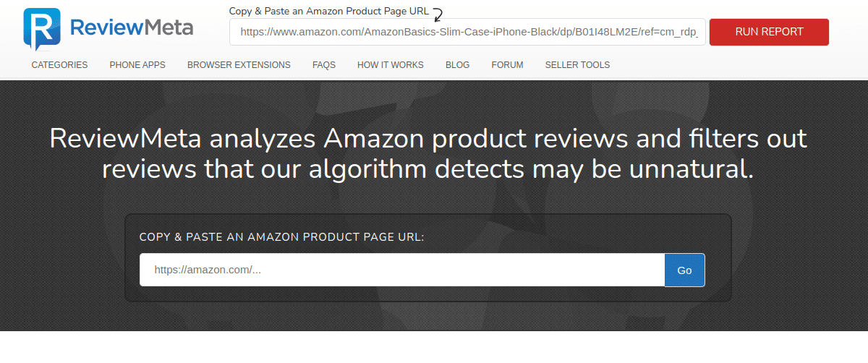Focus the header URL field with the AmazonBasics link
The height and width of the screenshot is (363, 868).
tap(467, 32)
